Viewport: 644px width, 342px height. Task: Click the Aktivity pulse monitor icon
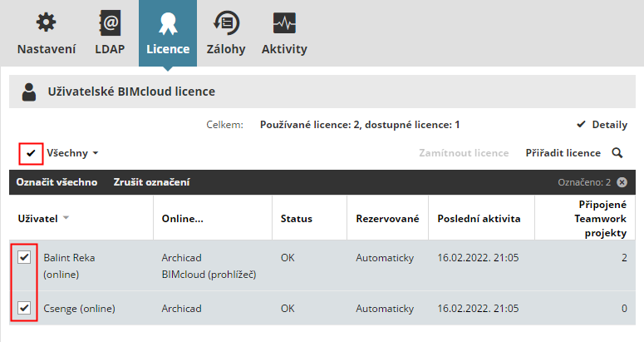[284, 22]
